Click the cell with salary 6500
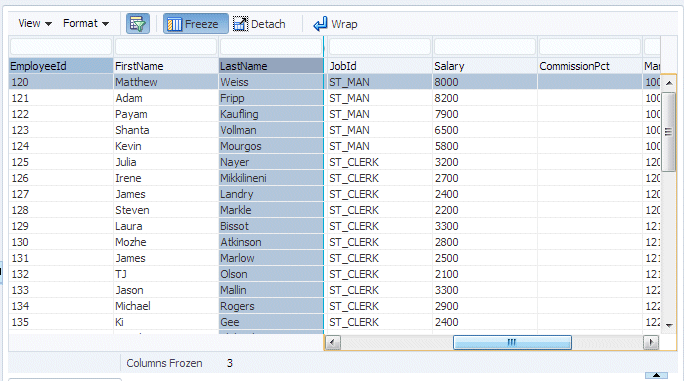684x381 pixels. pyautogui.click(x=485, y=130)
